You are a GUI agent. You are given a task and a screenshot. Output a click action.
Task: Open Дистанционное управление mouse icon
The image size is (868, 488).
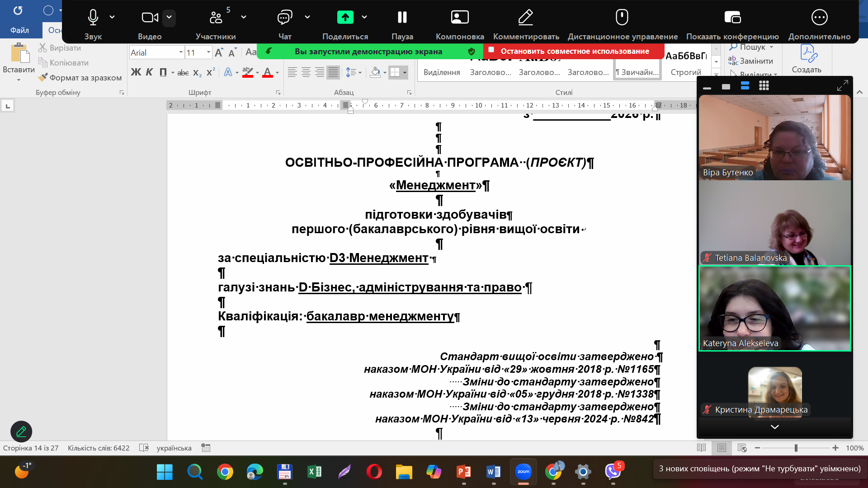pyautogui.click(x=622, y=17)
